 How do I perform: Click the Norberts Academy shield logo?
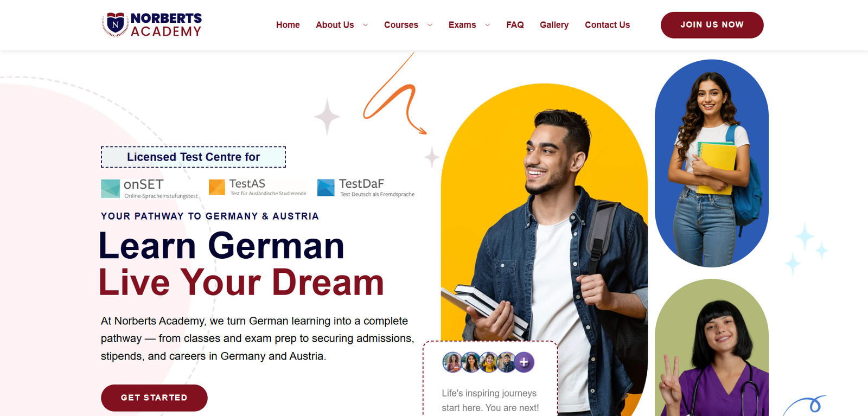(115, 24)
